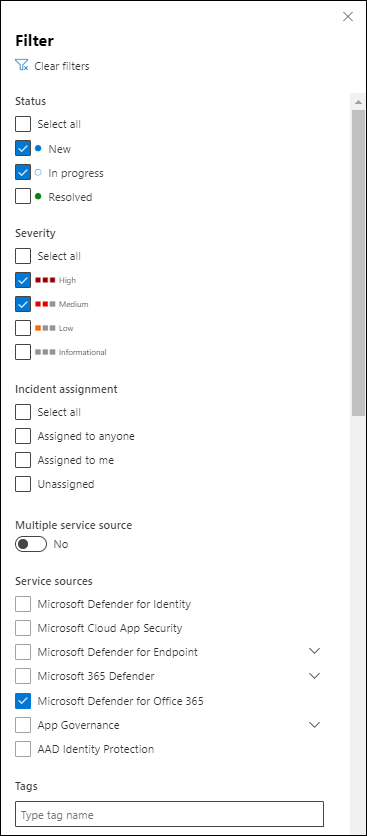This screenshot has height=836, width=367.
Task: Uncheck Microsoft Defender for Office 365
Action: (x=23, y=701)
